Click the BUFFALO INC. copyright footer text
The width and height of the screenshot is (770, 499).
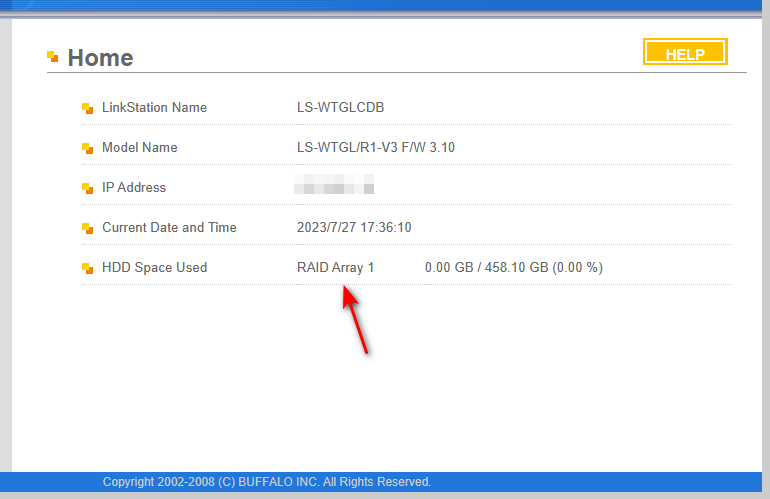tap(266, 482)
